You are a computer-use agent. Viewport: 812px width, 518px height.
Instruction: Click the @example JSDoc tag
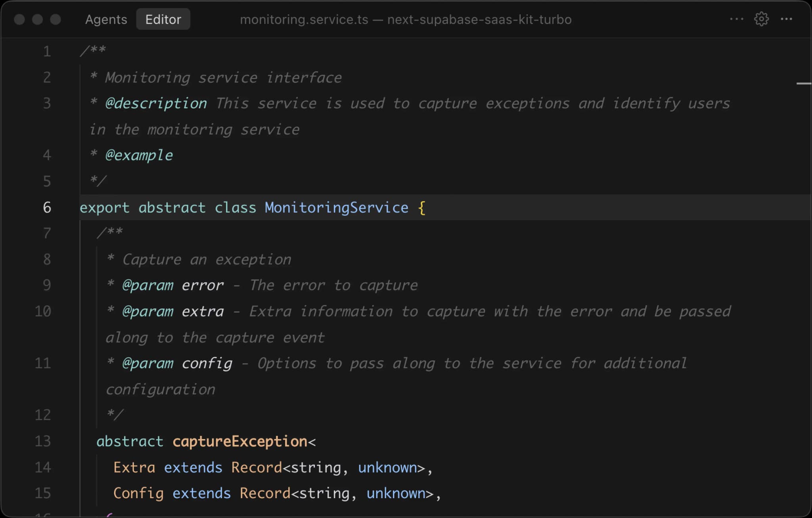point(139,155)
